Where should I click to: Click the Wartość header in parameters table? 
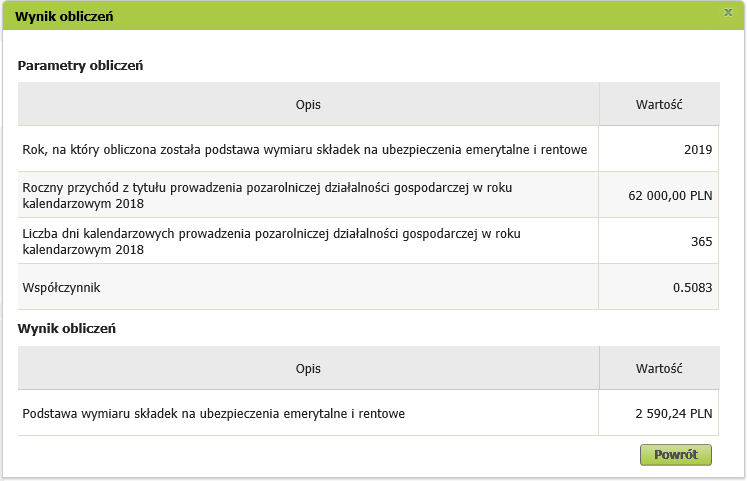(659, 104)
